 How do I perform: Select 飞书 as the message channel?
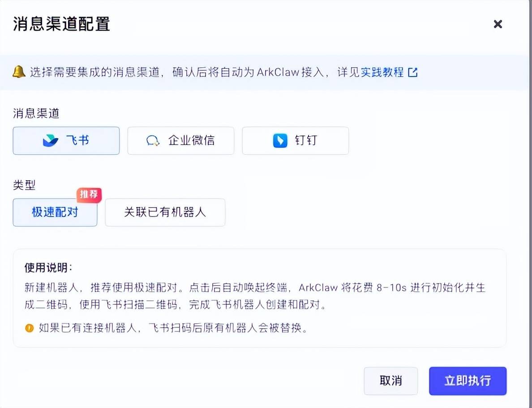click(x=66, y=141)
